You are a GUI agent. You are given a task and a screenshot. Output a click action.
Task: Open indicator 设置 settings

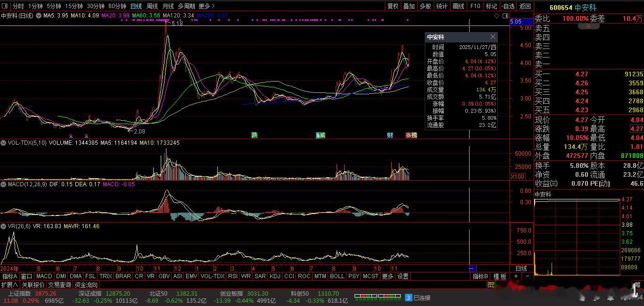403,276
